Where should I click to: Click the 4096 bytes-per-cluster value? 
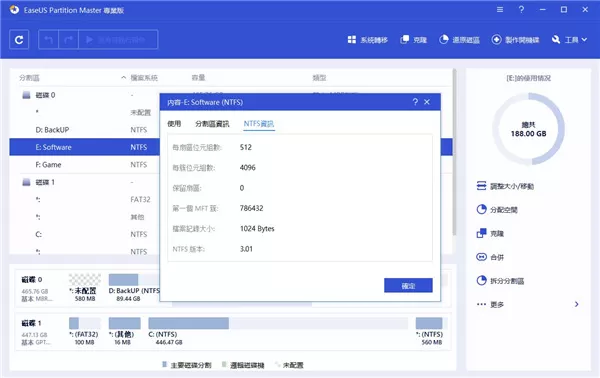pos(248,168)
